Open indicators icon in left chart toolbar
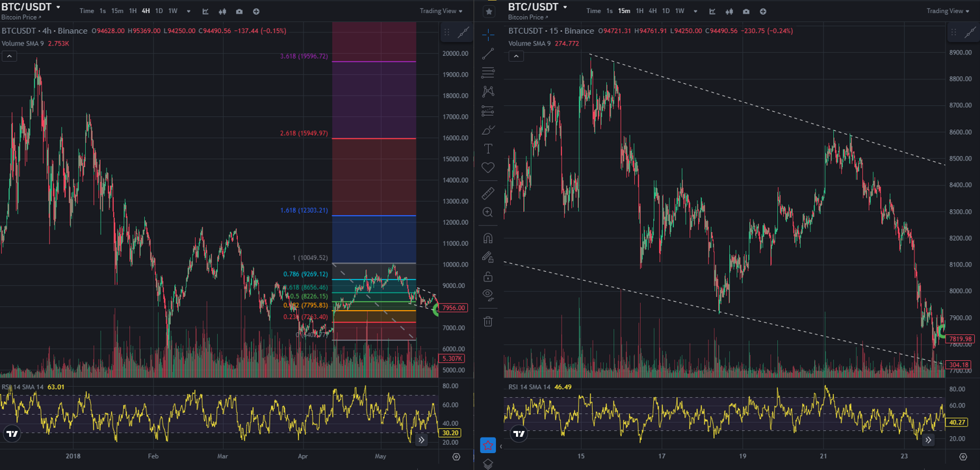 point(206,11)
